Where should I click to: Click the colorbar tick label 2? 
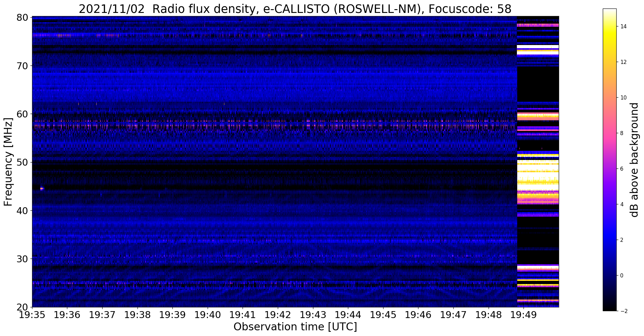[x=621, y=240]
